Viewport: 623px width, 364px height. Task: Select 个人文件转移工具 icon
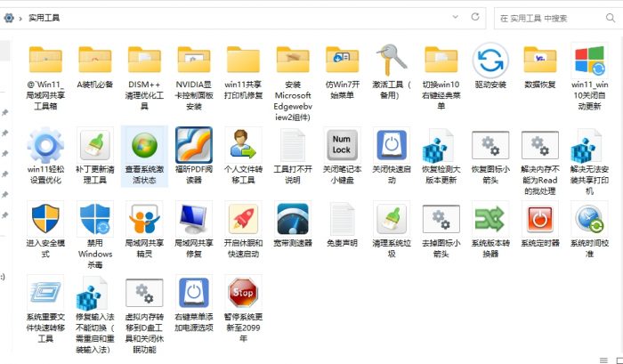[x=243, y=145]
